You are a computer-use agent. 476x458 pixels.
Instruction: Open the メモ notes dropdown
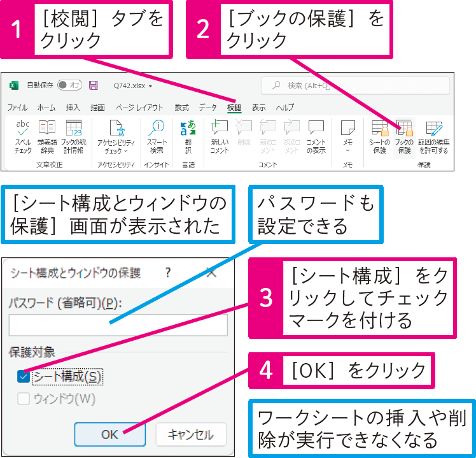(x=348, y=137)
